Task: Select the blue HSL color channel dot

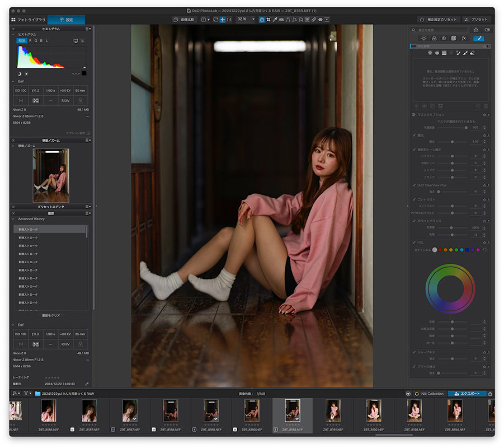Action: [x=467, y=250]
